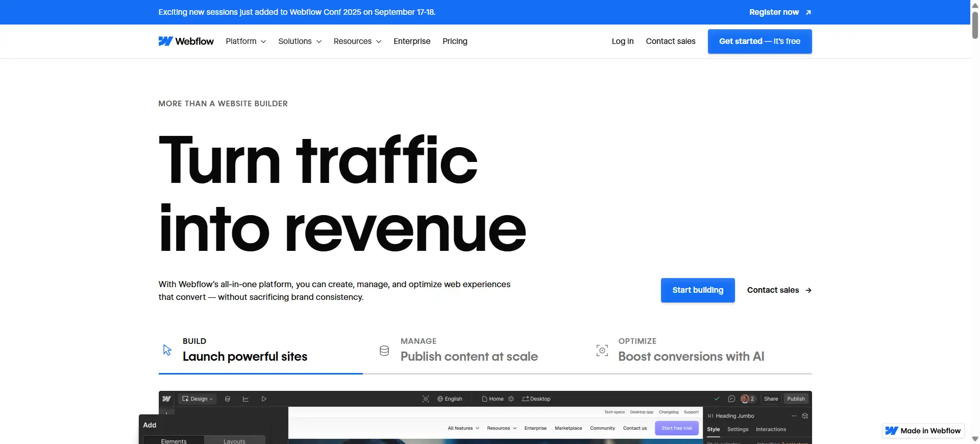Click the preview play icon in the Designer toolbar
Screen dimensions: 980x444
point(264,399)
